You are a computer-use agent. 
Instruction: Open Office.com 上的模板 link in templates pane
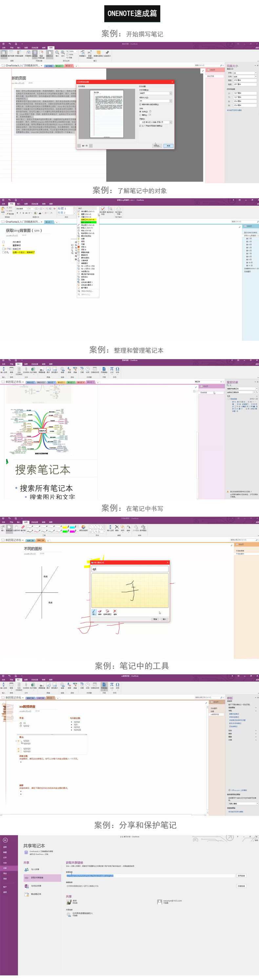(x=237, y=790)
